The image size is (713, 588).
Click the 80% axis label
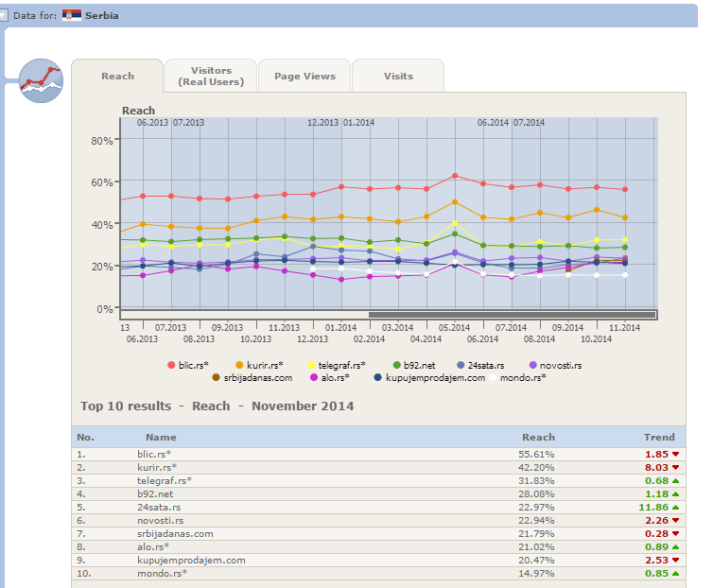pos(102,141)
